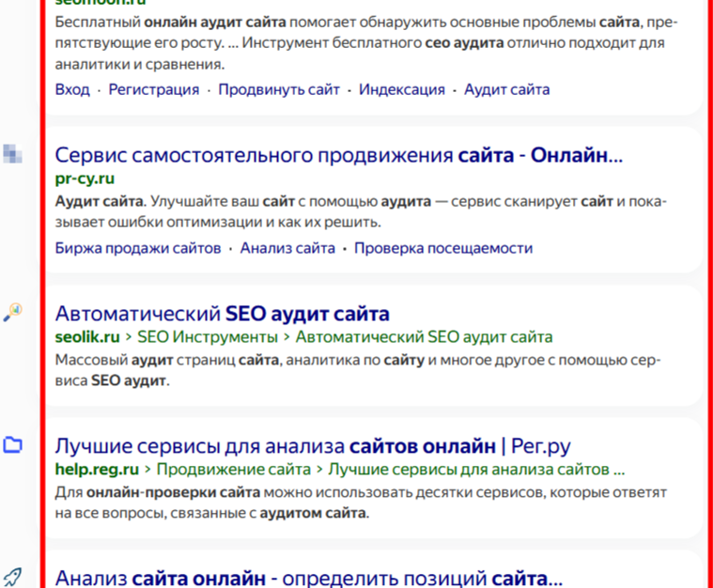Open the Проверка посещаемости sitelink
The image size is (713, 588).
pyautogui.click(x=443, y=248)
